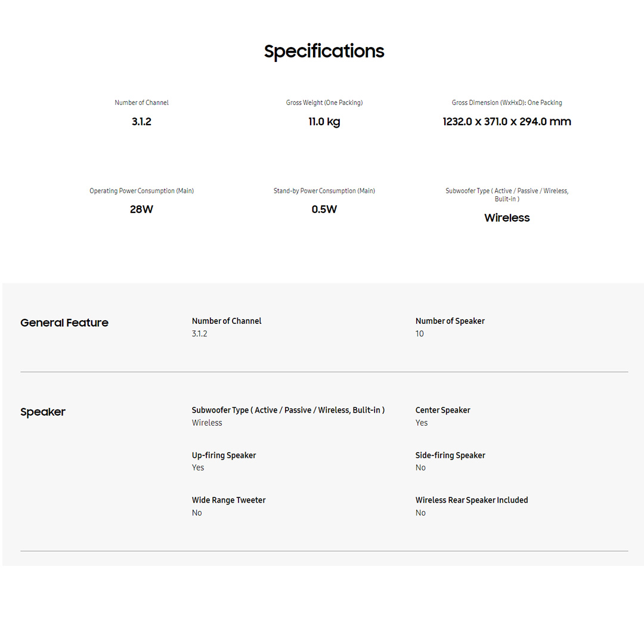Click the Wireless Rear Speaker Included label
644x644 pixels.
point(472,500)
